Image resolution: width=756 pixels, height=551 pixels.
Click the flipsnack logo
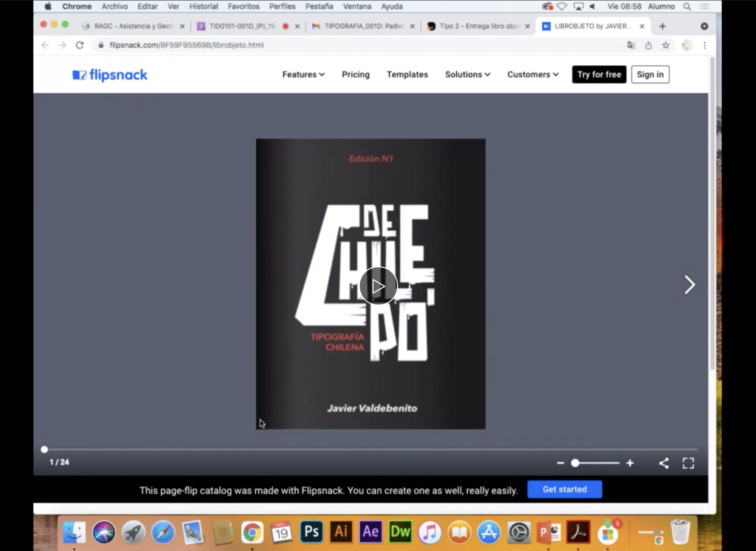tap(110, 75)
